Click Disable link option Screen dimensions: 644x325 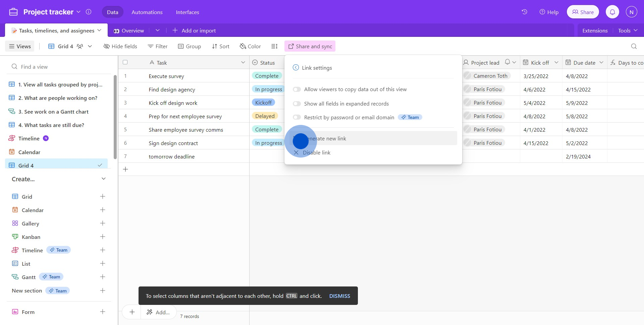tap(316, 153)
